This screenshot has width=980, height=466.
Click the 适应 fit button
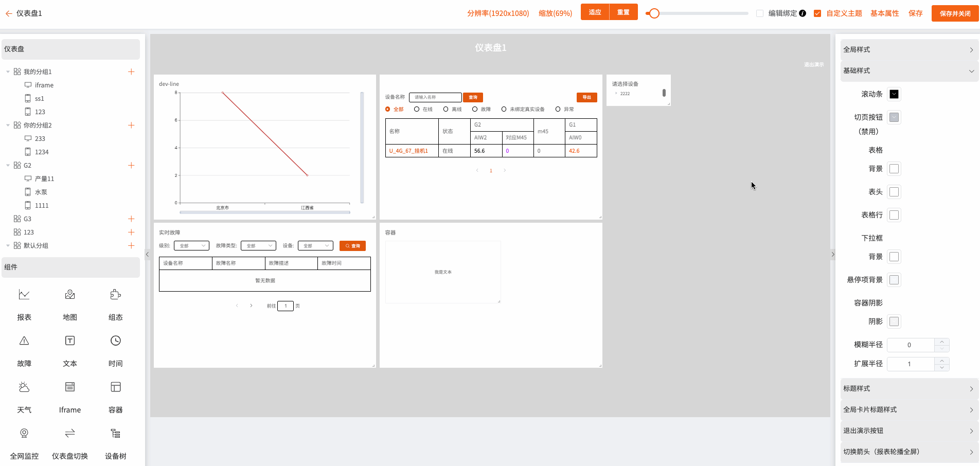[x=595, y=12]
